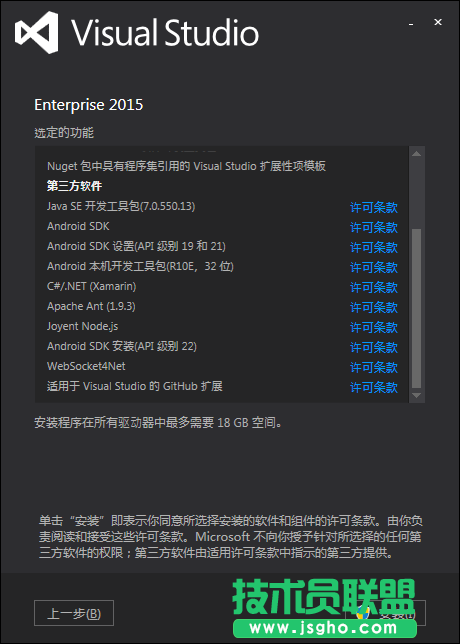The height and width of the screenshot is (644, 460).
Task: Open license terms for Android SDK 安装(API 级别 22)
Action: [374, 347]
